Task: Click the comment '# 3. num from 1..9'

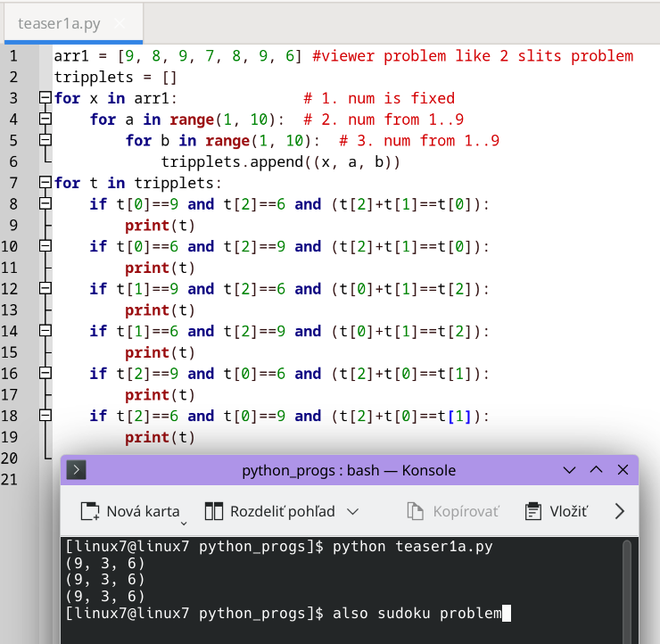Action: pyautogui.click(x=419, y=141)
